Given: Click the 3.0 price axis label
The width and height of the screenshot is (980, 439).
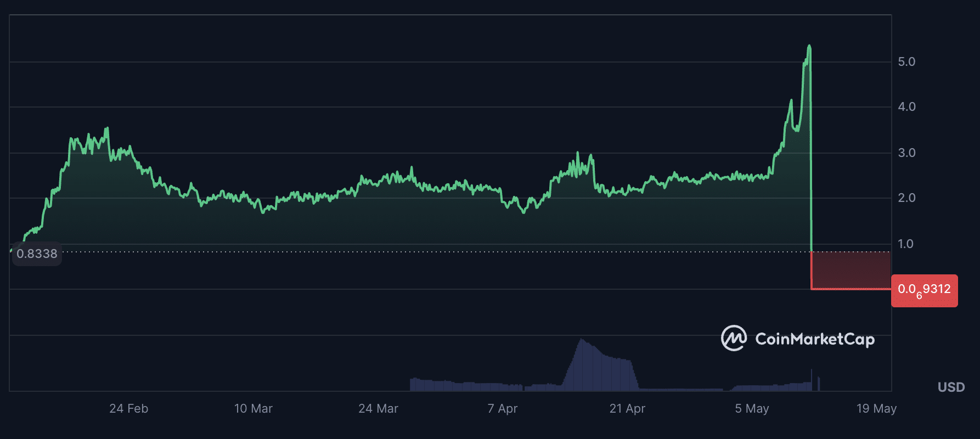Looking at the screenshot, I should tap(906, 153).
